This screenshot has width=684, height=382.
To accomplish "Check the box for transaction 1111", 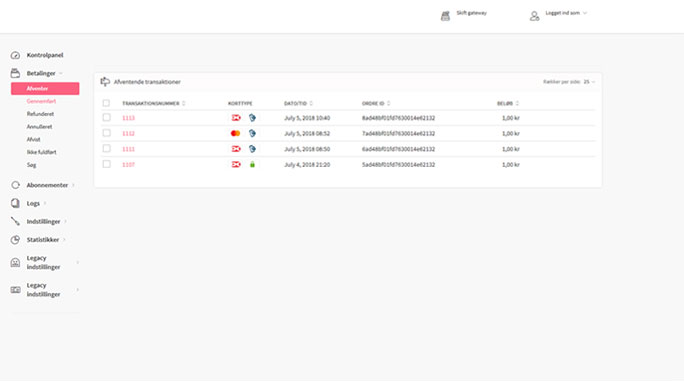I will coord(106,149).
